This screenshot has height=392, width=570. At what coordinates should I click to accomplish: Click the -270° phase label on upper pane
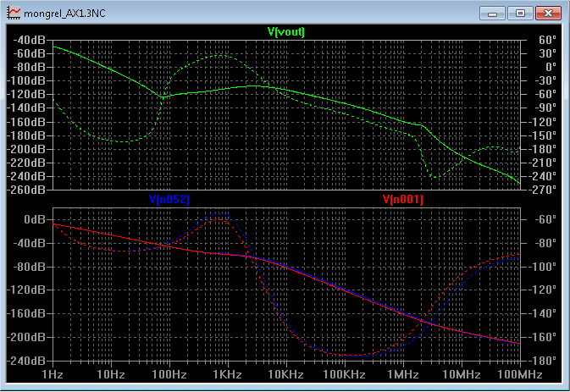[x=545, y=190]
